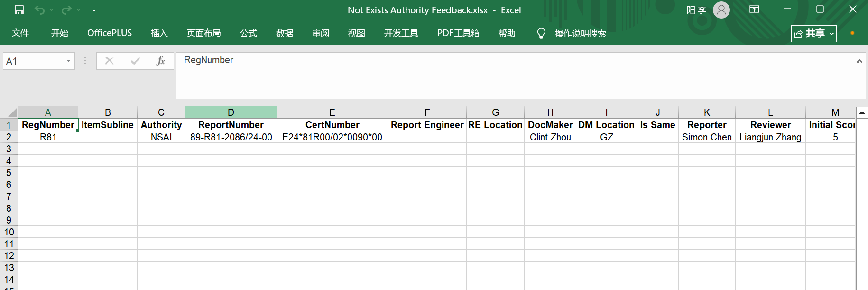Click the Redo arrow icon
The width and height of the screenshot is (868, 290).
[x=66, y=10]
